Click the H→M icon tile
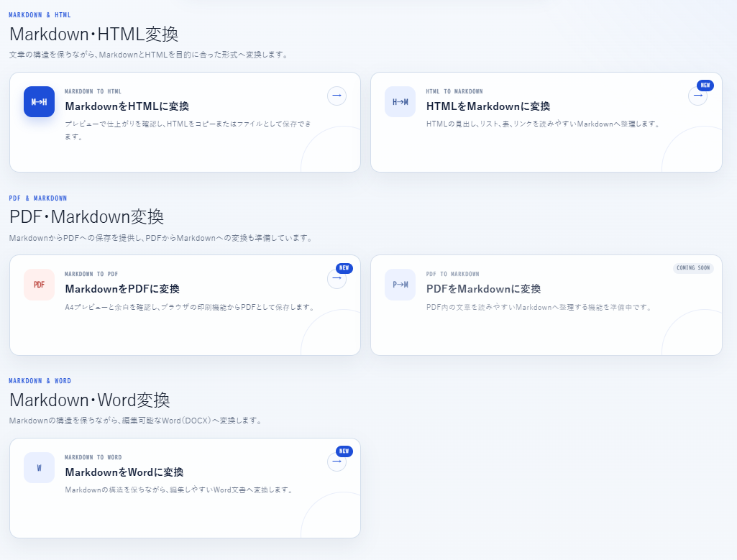 400,101
